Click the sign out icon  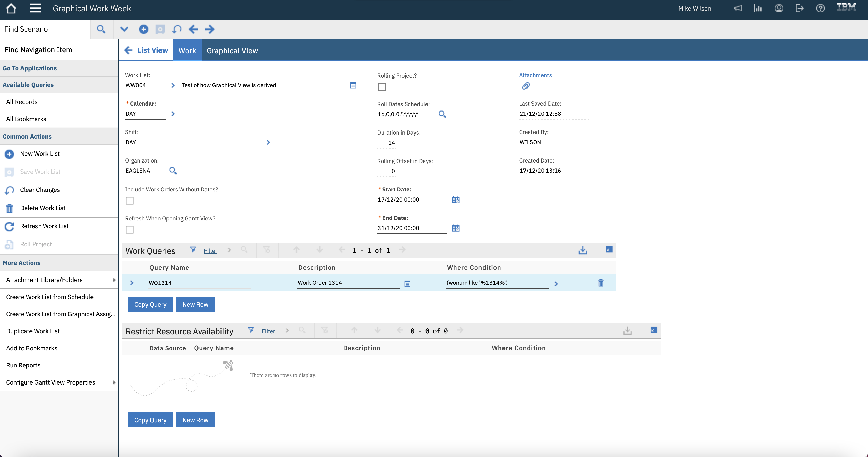800,8
